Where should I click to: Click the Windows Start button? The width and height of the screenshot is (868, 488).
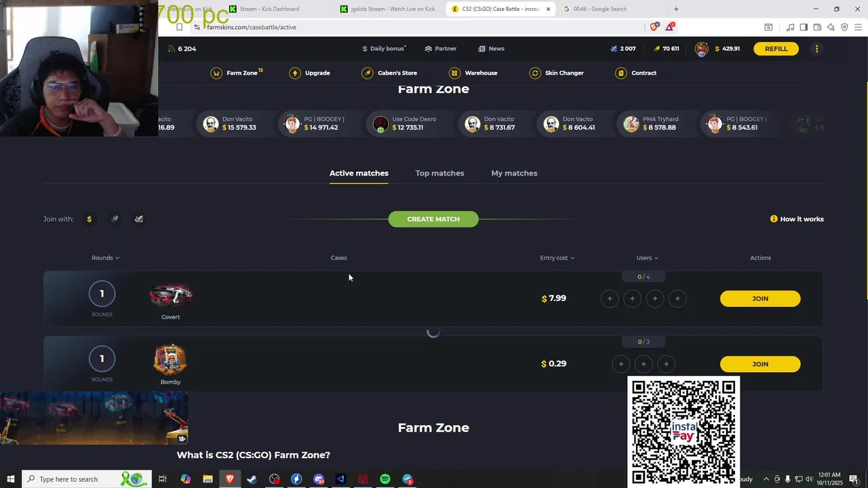tap(11, 479)
